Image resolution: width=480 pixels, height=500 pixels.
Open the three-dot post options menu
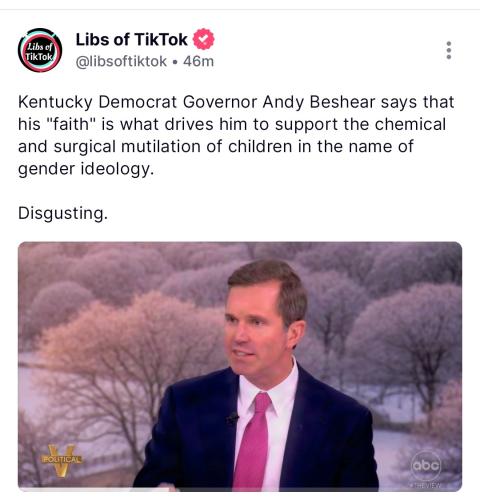449,50
